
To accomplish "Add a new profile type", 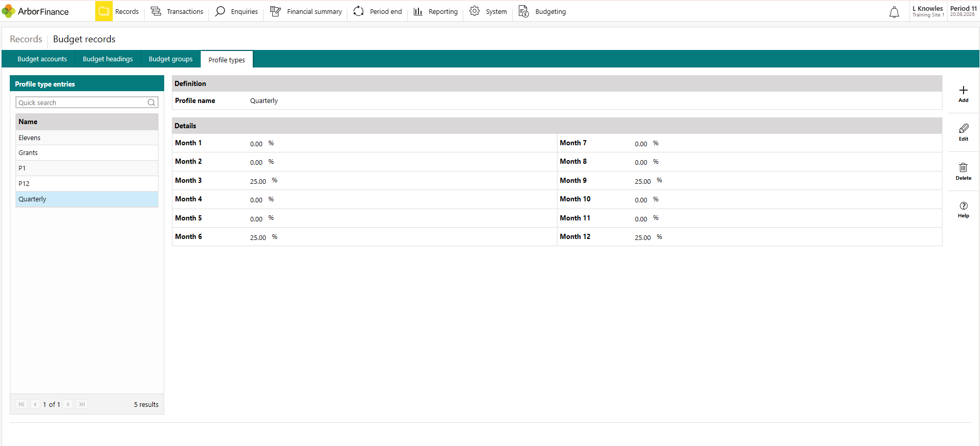I will 964,94.
